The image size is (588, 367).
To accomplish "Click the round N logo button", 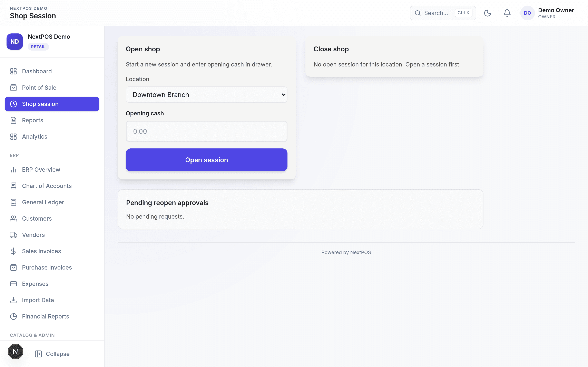I will 15,351.
